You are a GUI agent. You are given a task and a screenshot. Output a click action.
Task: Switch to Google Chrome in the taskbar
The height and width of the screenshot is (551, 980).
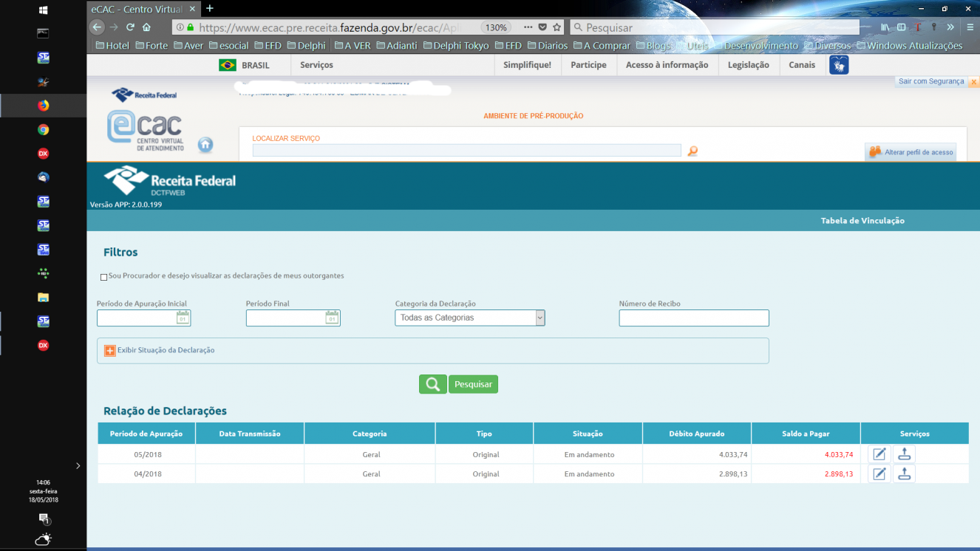[43, 129]
